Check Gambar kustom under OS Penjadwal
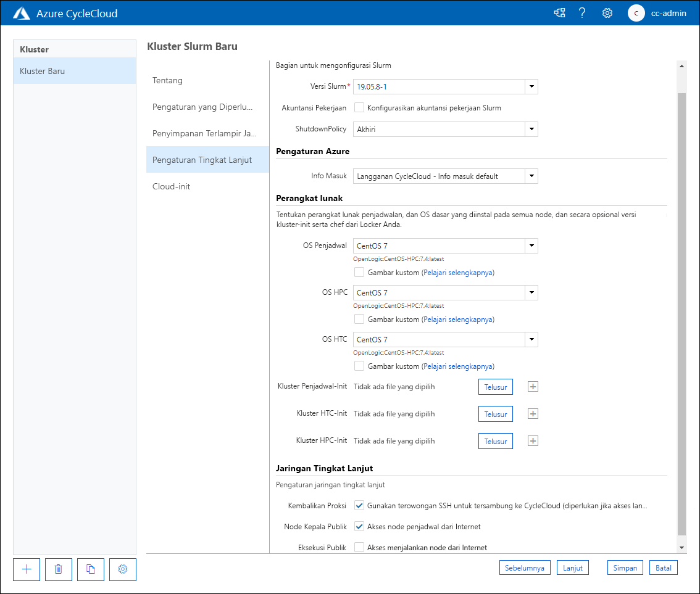 [359, 272]
